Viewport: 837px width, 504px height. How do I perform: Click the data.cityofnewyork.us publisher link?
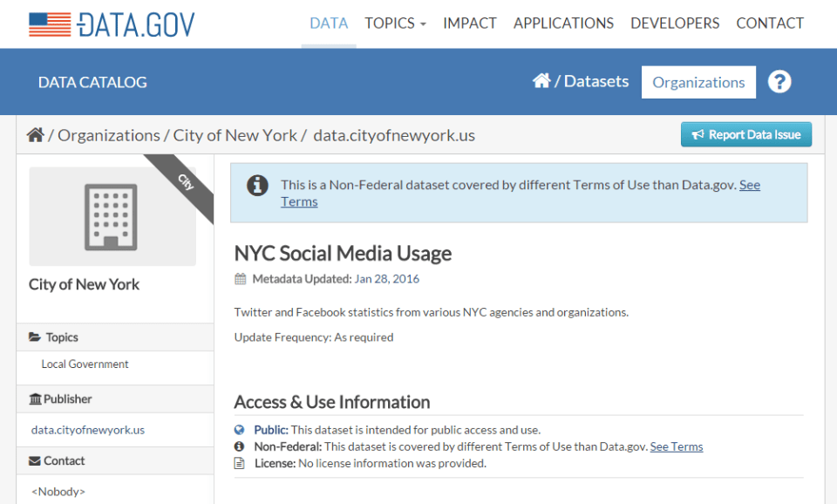[88, 430]
